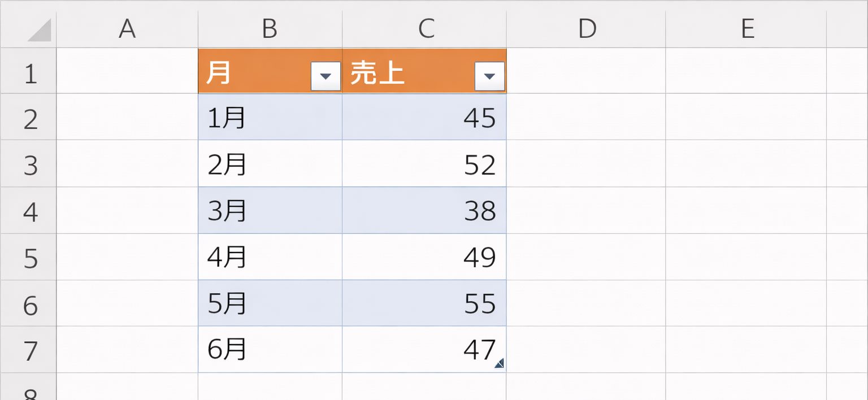Select the sales value 55 cell
The width and height of the screenshot is (868, 400).
pyautogui.click(x=424, y=303)
